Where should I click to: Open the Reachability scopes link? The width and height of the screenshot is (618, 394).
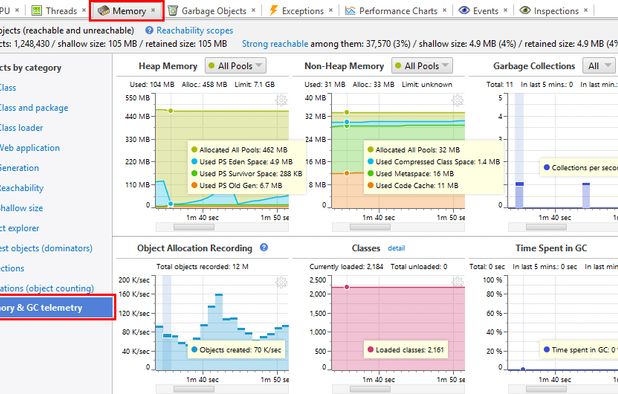(x=194, y=30)
